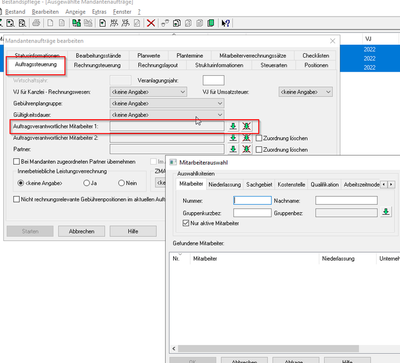Open the Steuerarten tab
This screenshot has width=400, height=363.
coord(274,65)
